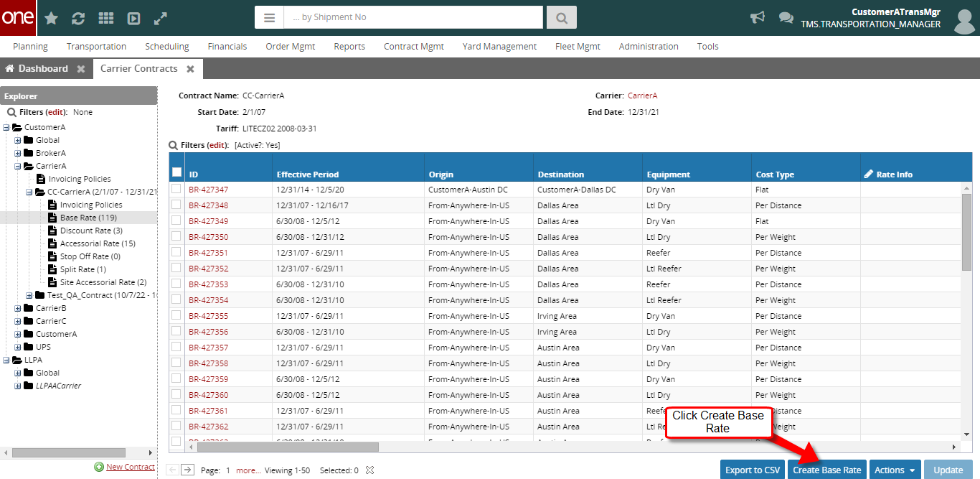Select Discount Rate (3) document icon

pos(52,231)
